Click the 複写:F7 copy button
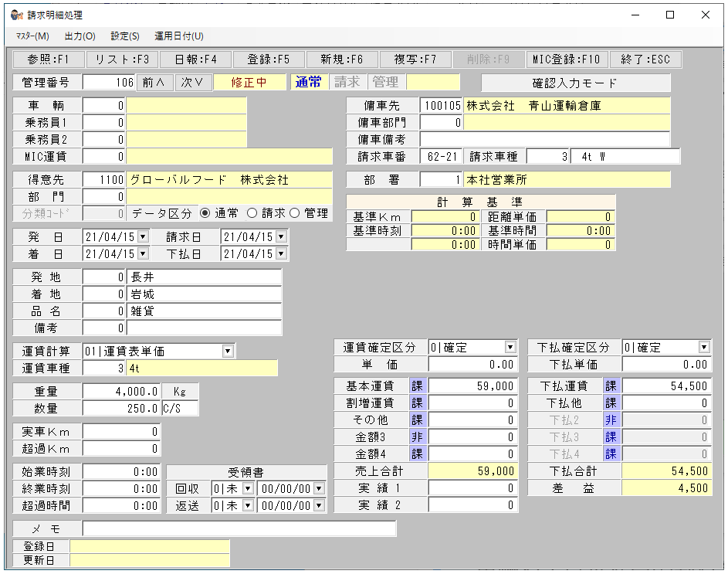Image resolution: width=728 pixels, height=574 pixels. pos(410,59)
